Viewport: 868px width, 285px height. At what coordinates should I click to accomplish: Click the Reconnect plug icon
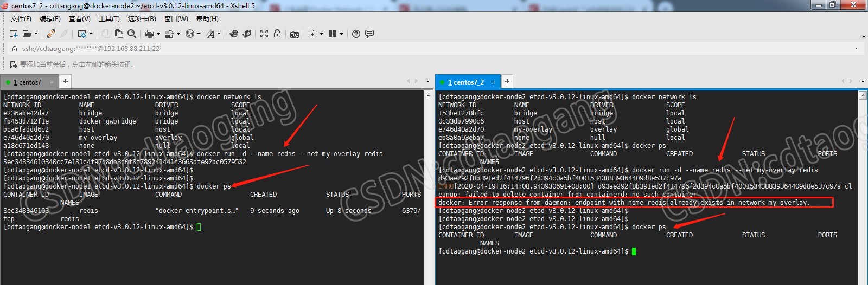point(50,34)
